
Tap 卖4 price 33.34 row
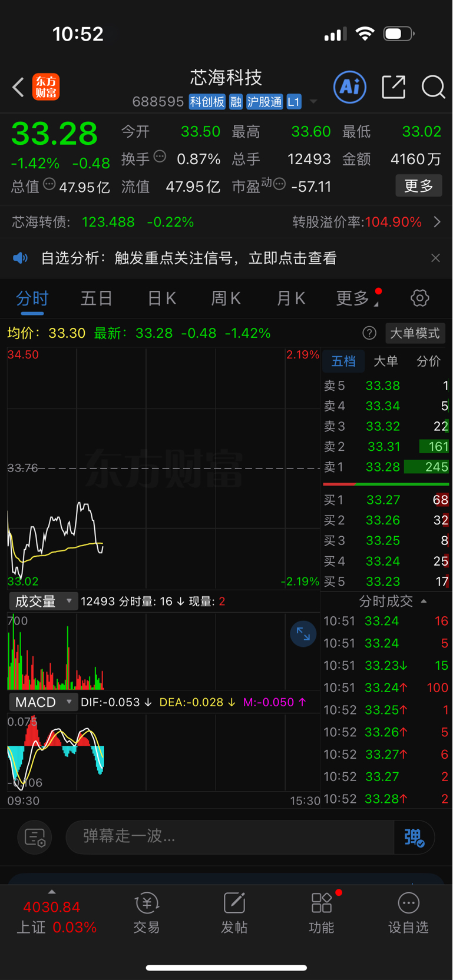[x=386, y=406]
